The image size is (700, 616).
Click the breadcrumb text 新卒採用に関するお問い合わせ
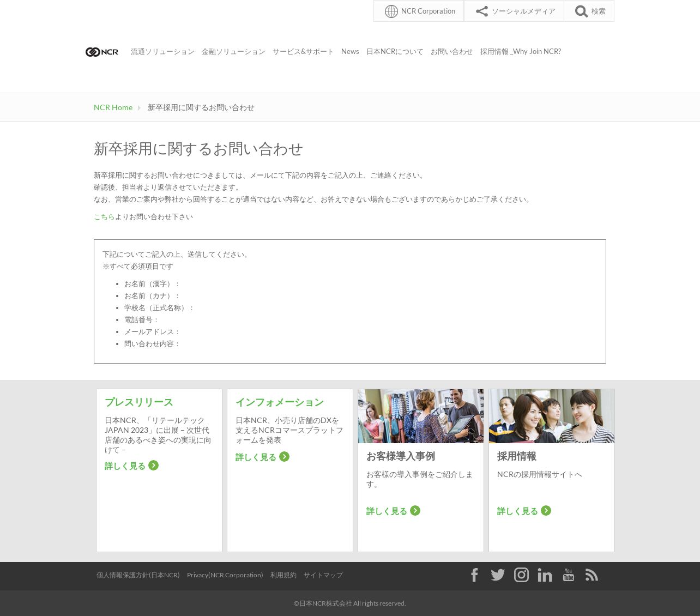pos(201,107)
